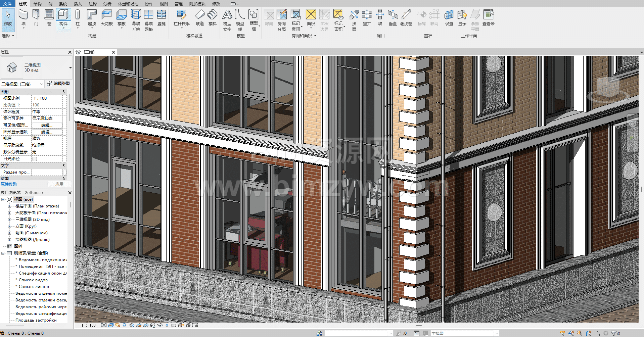
Task: Open the work plane Viewer (查看器)
Action: (x=489, y=18)
